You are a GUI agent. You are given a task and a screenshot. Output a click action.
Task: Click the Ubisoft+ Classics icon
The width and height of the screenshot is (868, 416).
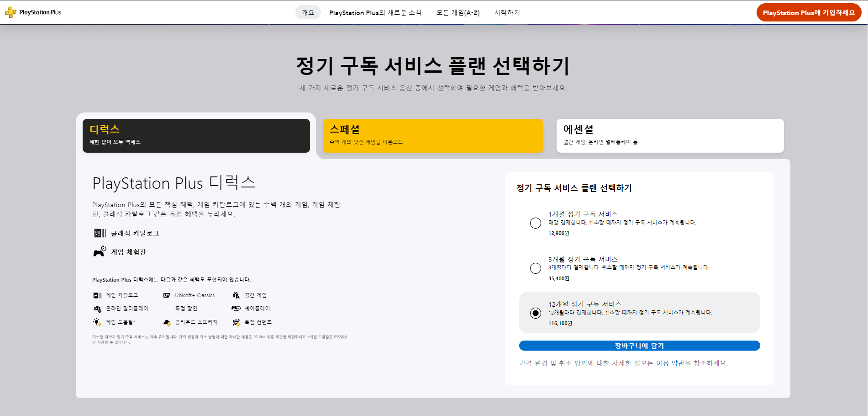coord(167,295)
